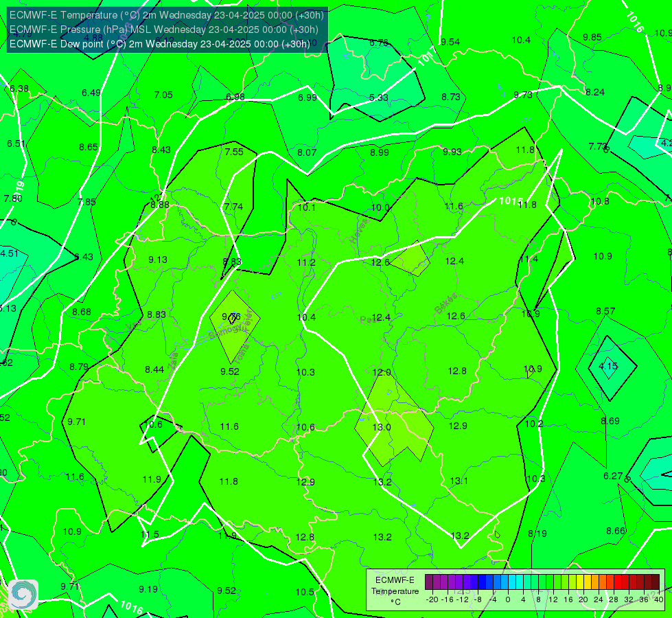The width and height of the screenshot is (672, 618).
Task: Click the 8.24 temperature value
Action: (x=595, y=92)
